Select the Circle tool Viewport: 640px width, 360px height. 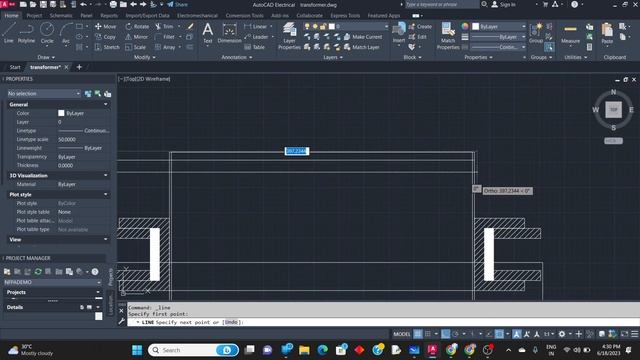coord(47,33)
